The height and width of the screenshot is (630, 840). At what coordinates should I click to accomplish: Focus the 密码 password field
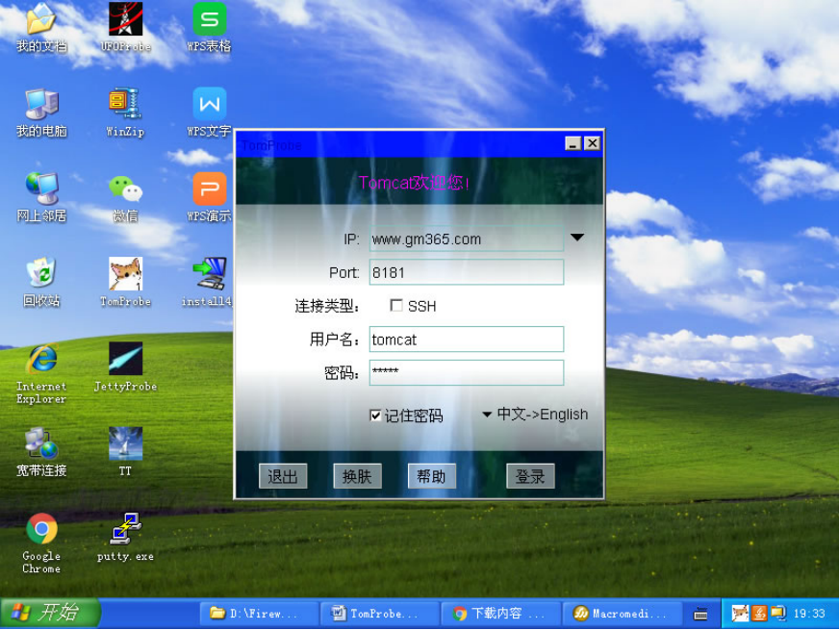pyautogui.click(x=467, y=373)
